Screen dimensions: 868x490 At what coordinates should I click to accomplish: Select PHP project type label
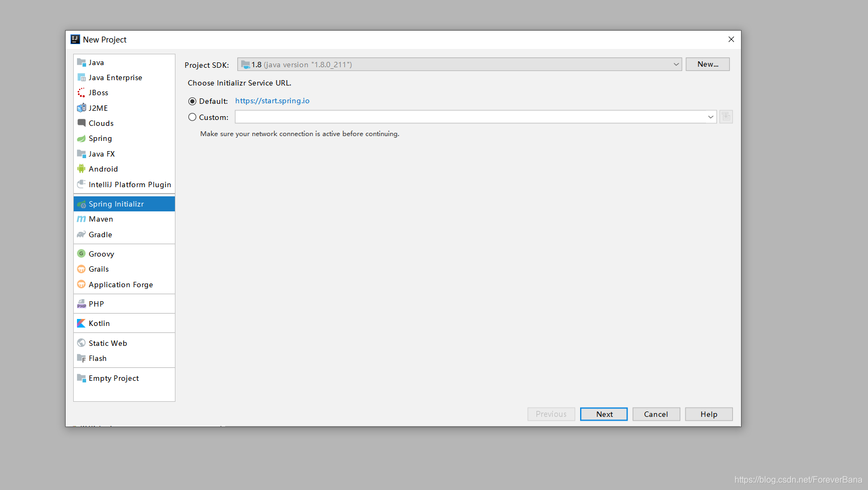click(96, 304)
